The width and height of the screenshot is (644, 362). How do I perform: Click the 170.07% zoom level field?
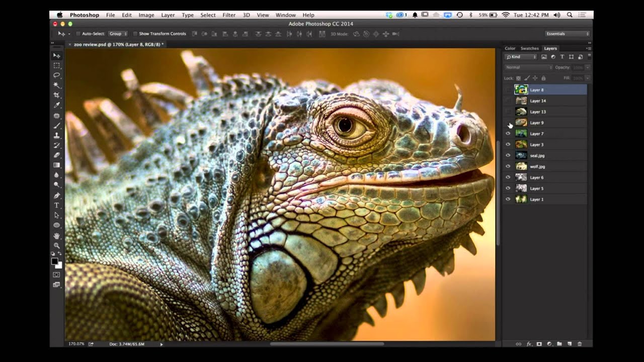76,344
